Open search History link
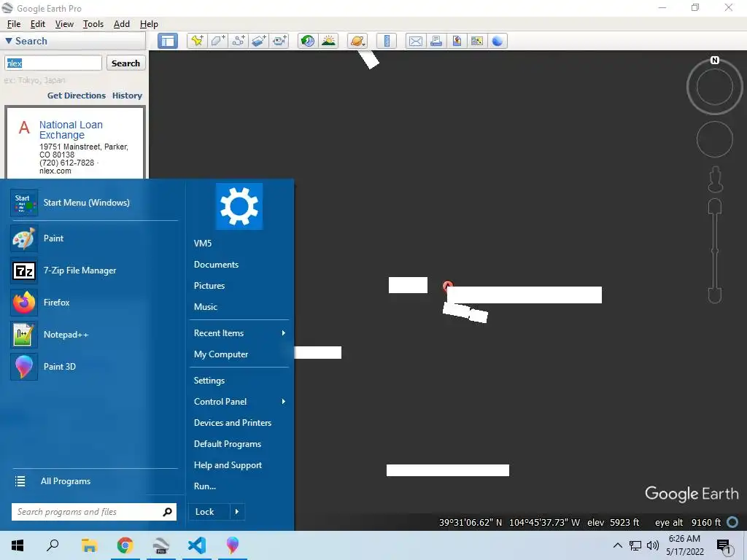The image size is (747, 560). (127, 96)
